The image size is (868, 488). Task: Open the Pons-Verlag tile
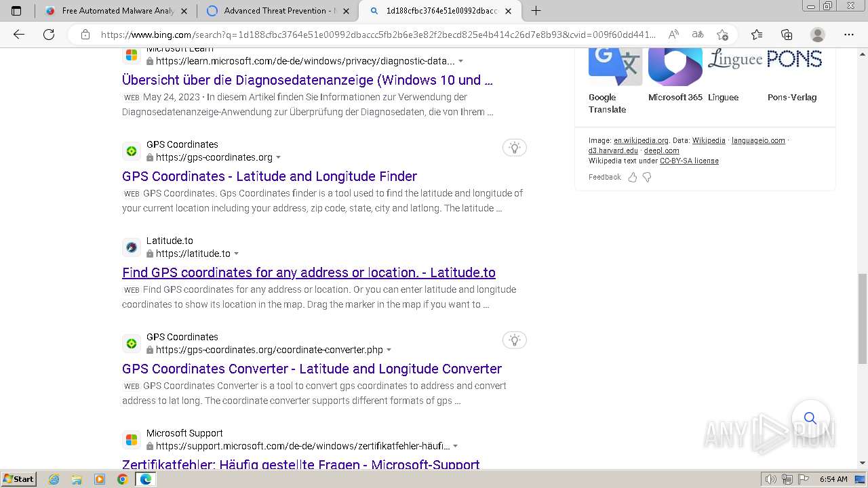pos(795,75)
